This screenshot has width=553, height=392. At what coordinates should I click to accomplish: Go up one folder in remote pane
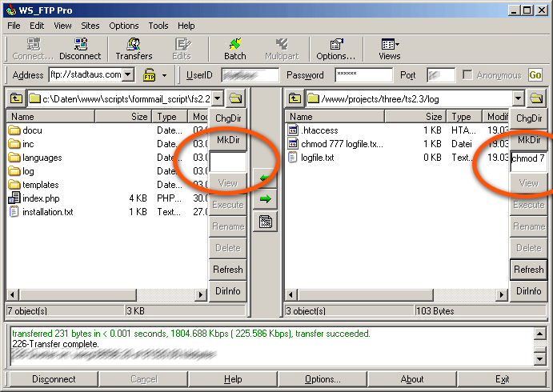tap(295, 98)
